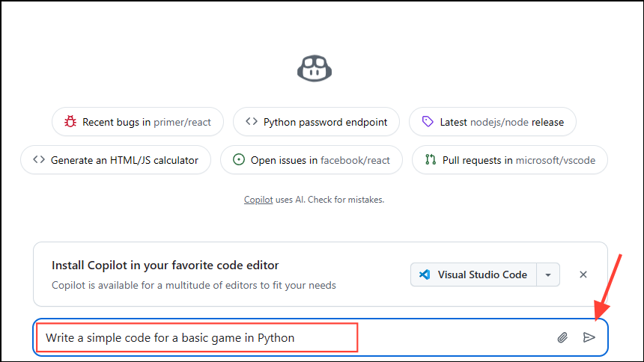The height and width of the screenshot is (362, 644).
Task: Click the Copilot logo icon
Action: 315,67
